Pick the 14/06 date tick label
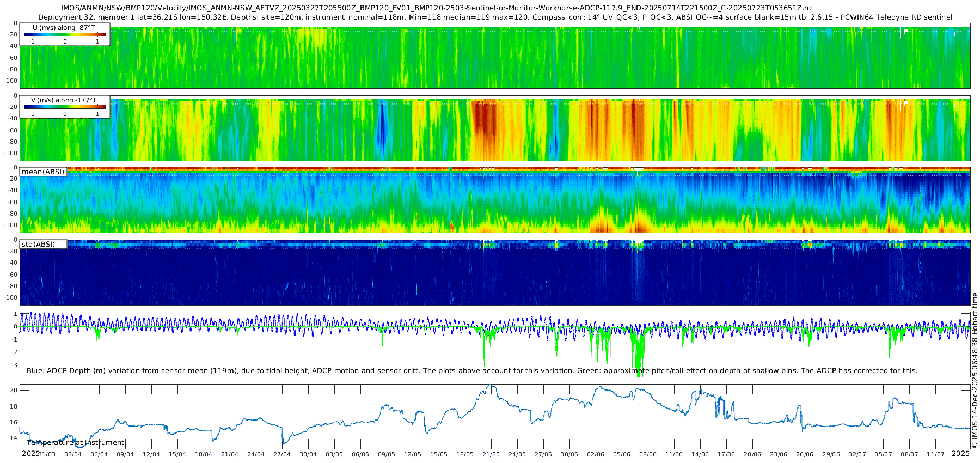The width and height of the screenshot is (980, 463). coord(700,454)
